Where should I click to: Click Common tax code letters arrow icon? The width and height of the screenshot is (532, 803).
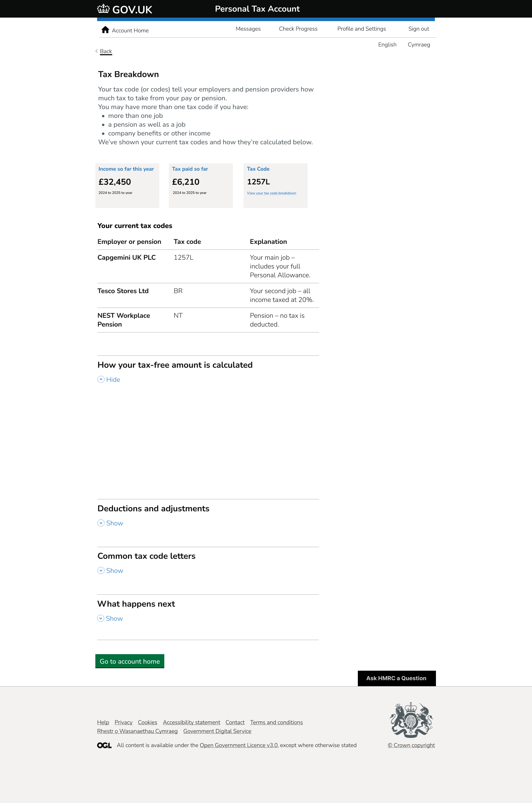click(x=101, y=570)
